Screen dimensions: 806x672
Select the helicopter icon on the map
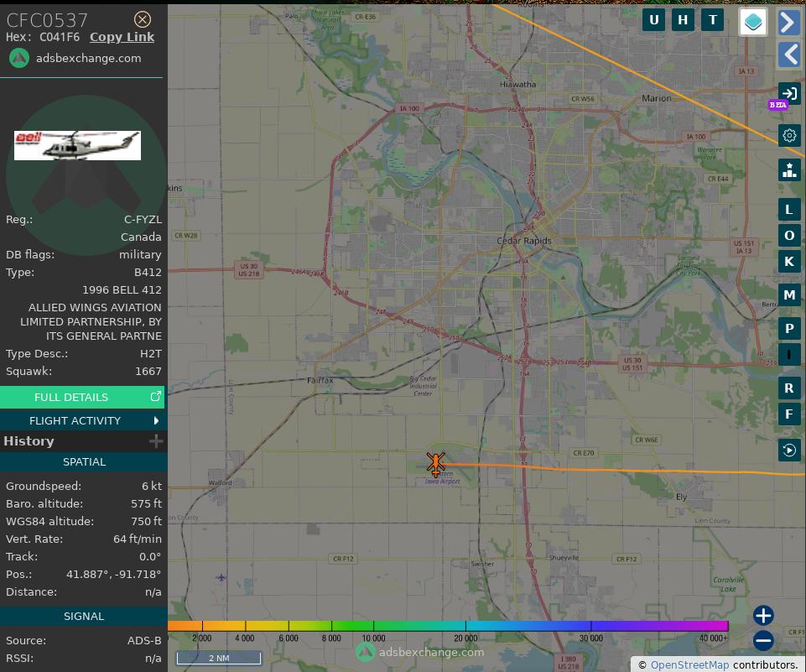tap(435, 463)
